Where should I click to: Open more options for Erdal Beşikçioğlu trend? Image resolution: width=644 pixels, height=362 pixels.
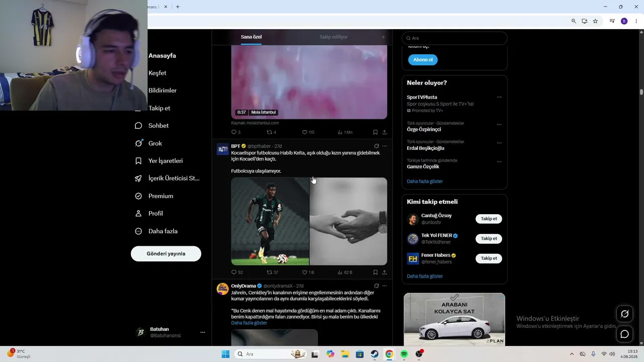click(x=499, y=143)
